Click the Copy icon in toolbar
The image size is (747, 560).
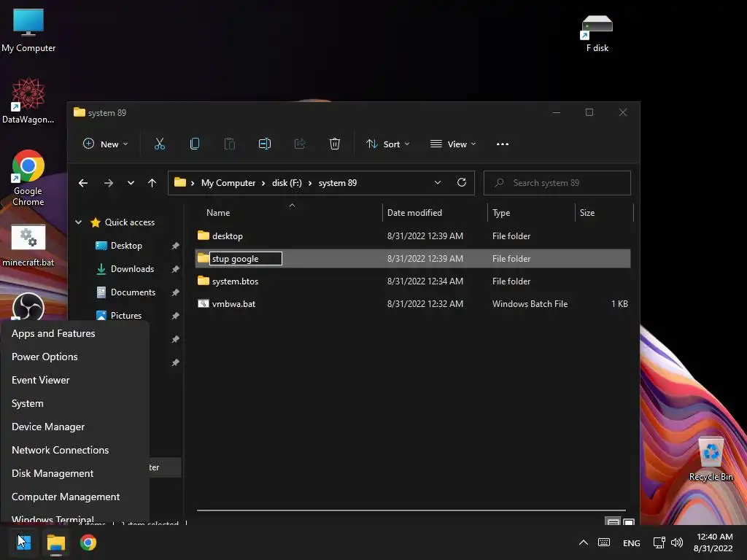click(194, 144)
